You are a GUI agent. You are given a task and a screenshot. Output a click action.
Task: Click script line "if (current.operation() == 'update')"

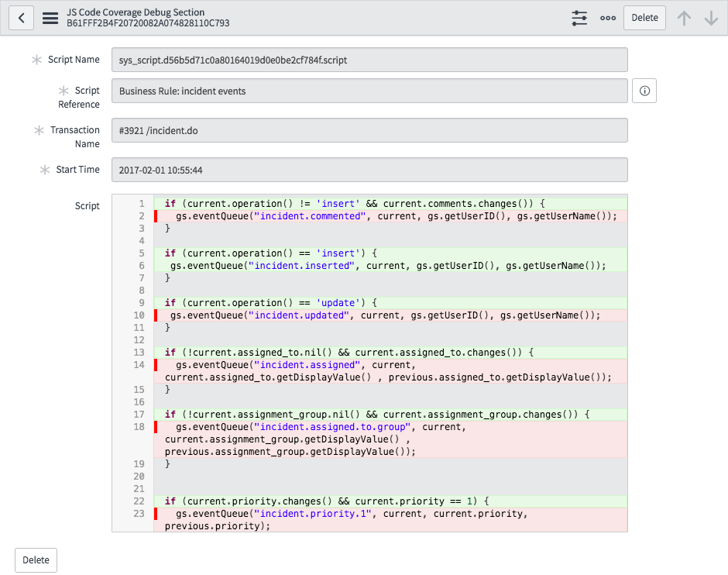(x=390, y=303)
